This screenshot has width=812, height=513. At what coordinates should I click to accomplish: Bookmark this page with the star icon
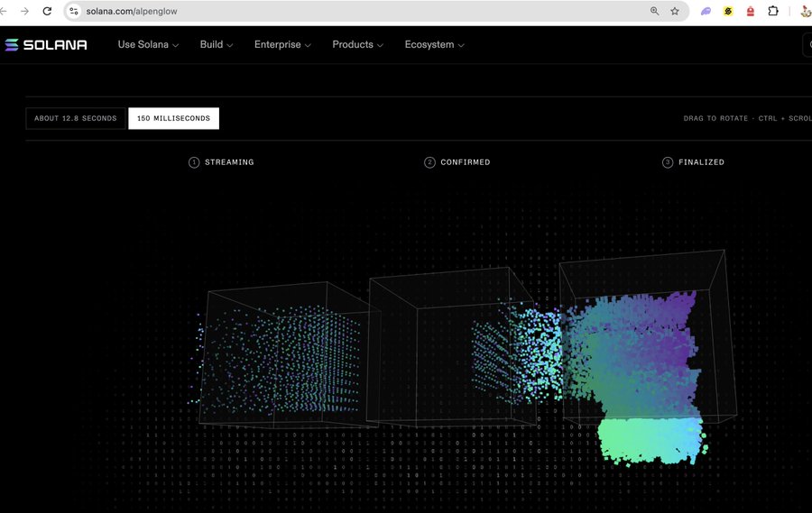[675, 11]
